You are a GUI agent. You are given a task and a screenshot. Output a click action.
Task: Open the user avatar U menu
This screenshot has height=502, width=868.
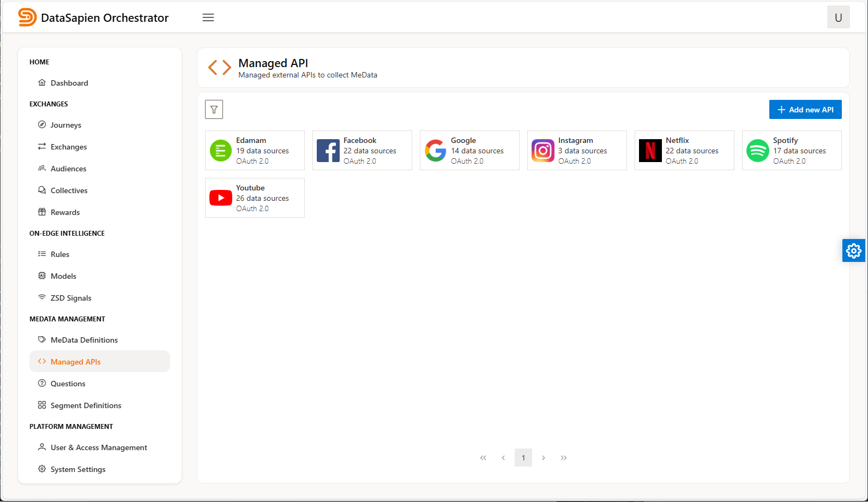point(839,17)
